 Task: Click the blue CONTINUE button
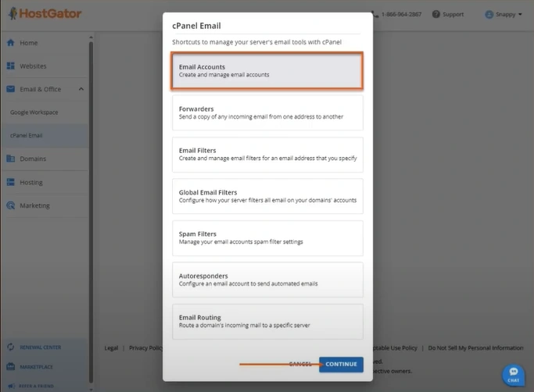pyautogui.click(x=341, y=364)
